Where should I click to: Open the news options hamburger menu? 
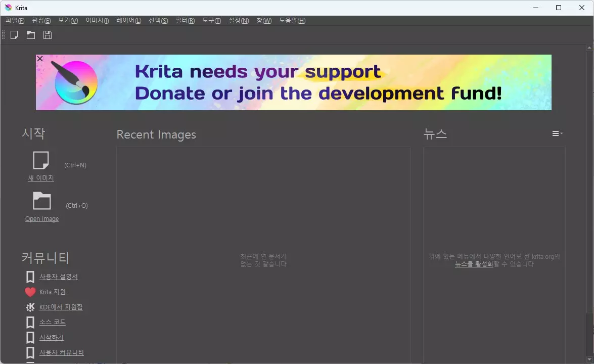point(557,133)
